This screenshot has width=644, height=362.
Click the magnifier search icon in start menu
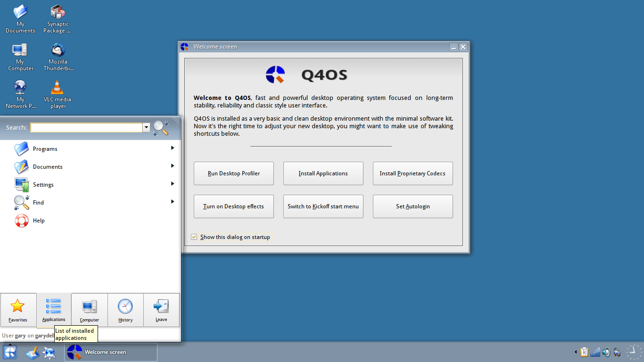click(x=161, y=128)
